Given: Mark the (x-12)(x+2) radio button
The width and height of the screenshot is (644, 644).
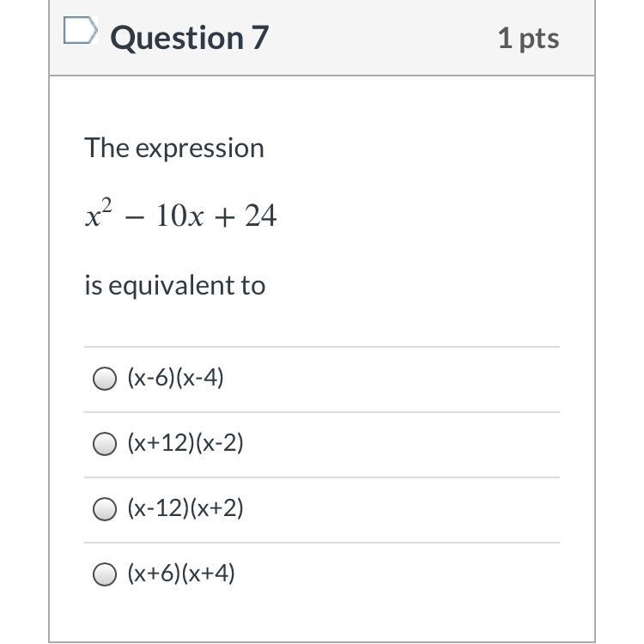Looking at the screenshot, I should (x=105, y=509).
